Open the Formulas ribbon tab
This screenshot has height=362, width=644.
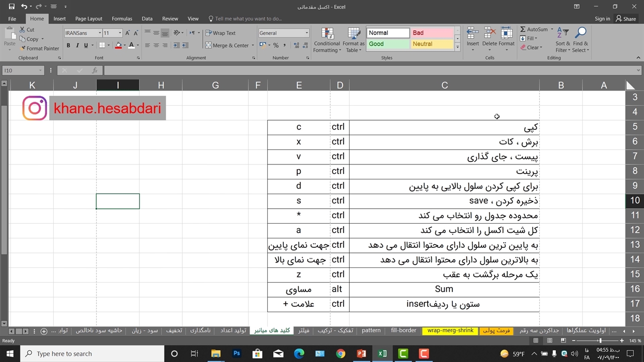pos(122,19)
